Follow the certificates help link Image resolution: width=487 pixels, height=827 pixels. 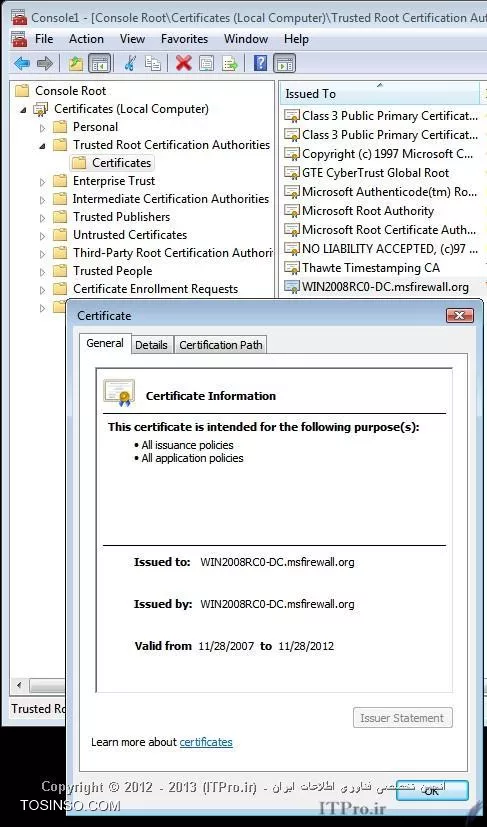(x=206, y=742)
